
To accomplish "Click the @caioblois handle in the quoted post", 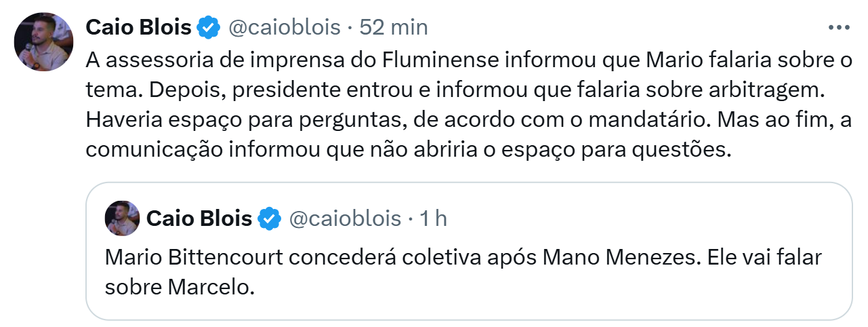I will click(345, 218).
